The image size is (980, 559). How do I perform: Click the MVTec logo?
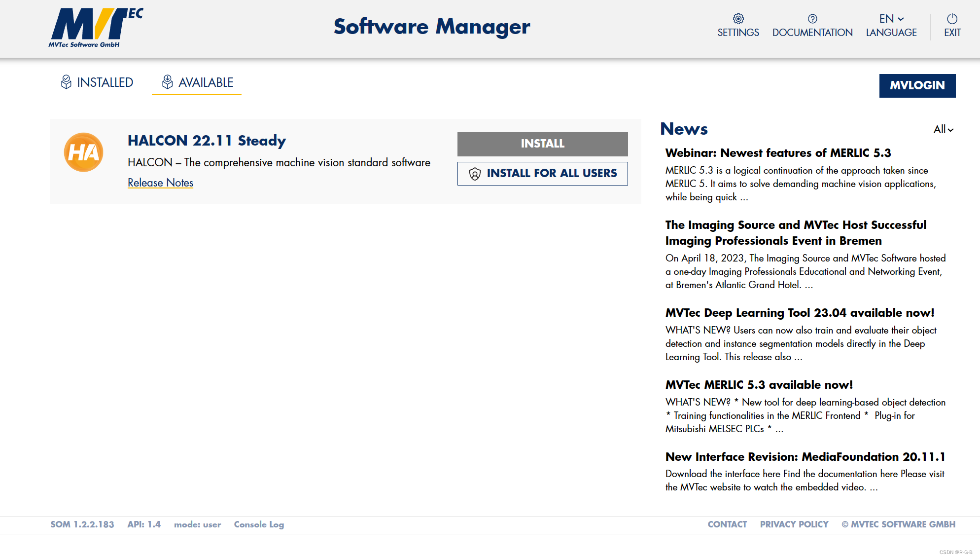pos(96,28)
